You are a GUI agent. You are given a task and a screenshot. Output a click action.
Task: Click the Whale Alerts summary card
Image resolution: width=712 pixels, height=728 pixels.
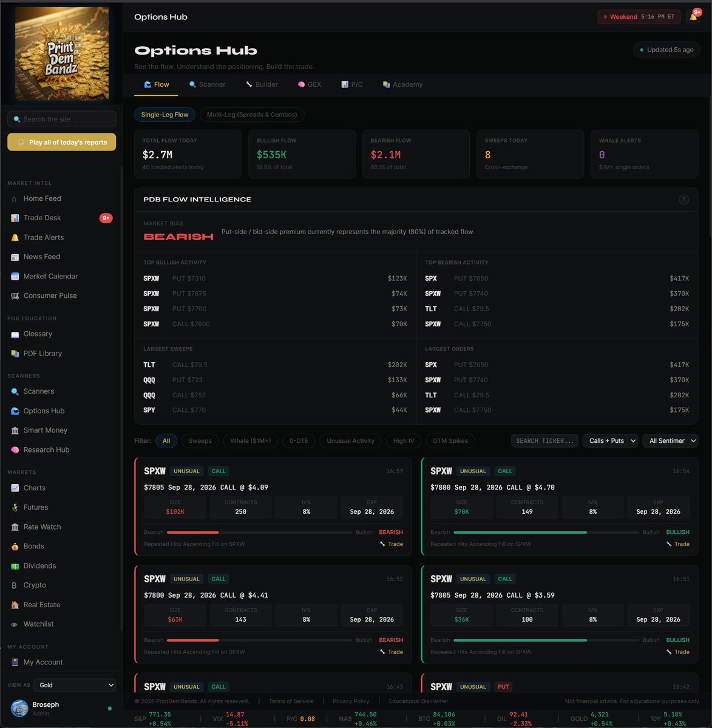[x=644, y=154]
